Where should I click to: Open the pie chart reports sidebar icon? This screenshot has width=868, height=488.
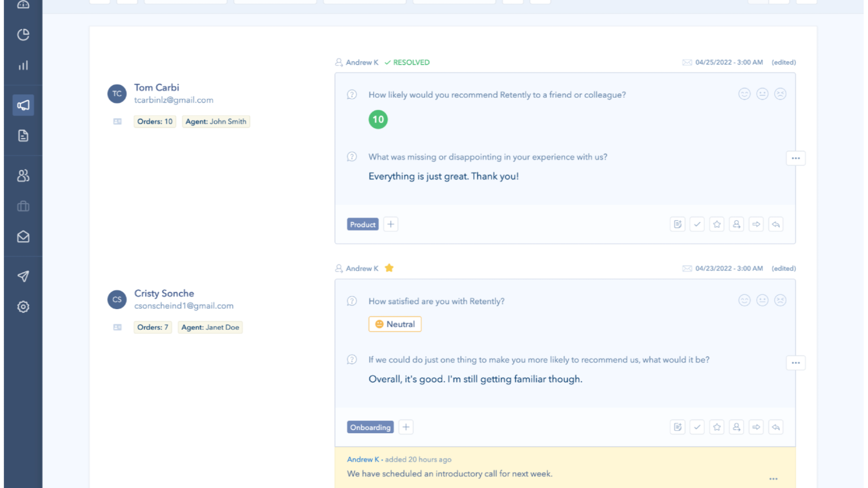pos(23,35)
